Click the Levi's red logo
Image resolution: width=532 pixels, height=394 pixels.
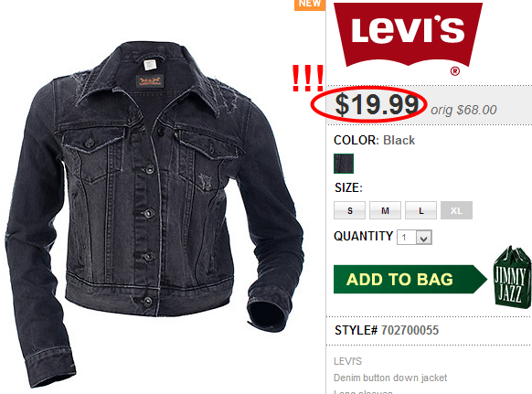pyautogui.click(x=408, y=34)
